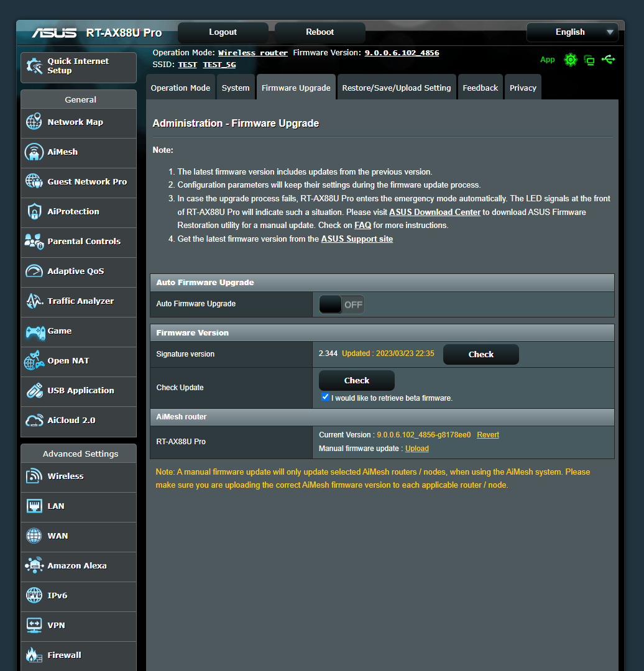Click the TEST SSID link
The width and height of the screenshot is (644, 671).
point(188,65)
